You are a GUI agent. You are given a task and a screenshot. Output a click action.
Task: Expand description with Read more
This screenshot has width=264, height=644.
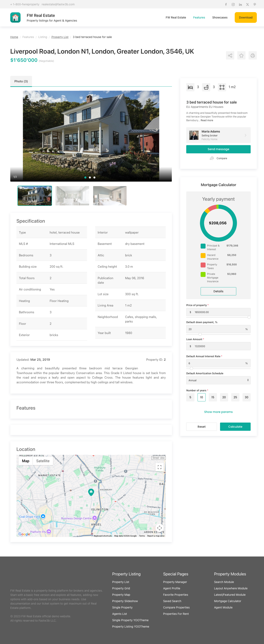[x=207, y=121]
